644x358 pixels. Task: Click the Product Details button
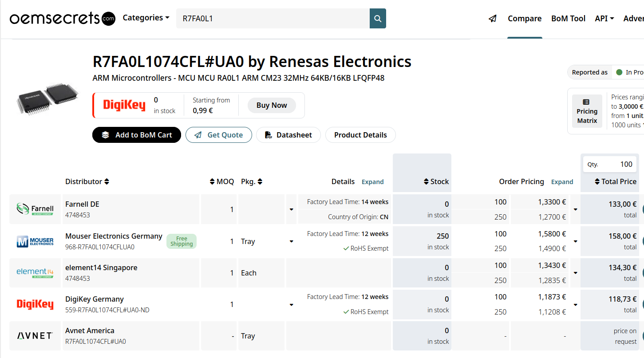coord(360,135)
